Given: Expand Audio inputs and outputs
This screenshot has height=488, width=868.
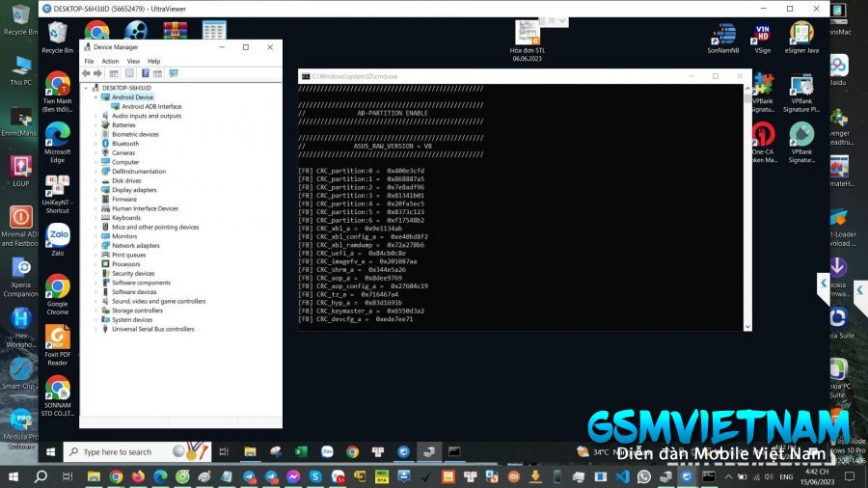Looking at the screenshot, I should point(95,116).
